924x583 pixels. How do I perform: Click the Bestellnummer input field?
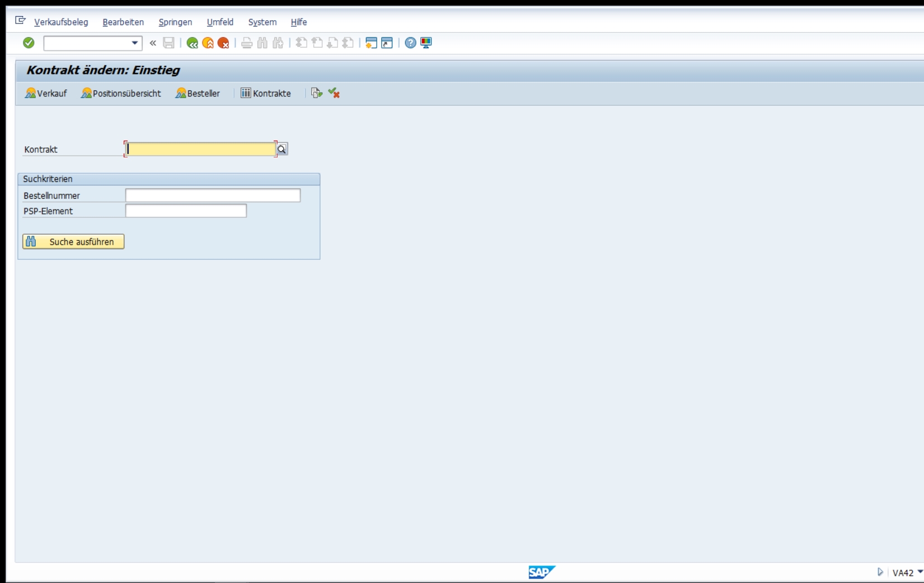pyautogui.click(x=213, y=195)
